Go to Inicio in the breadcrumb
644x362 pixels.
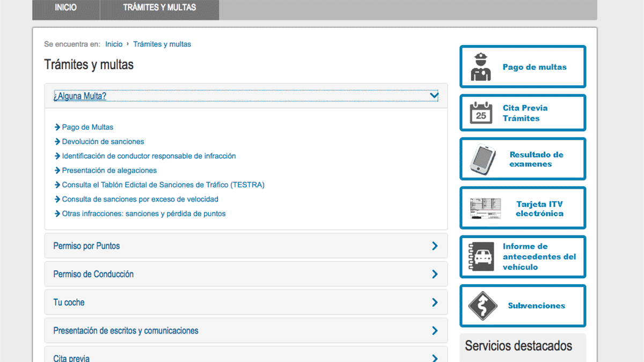(x=114, y=44)
